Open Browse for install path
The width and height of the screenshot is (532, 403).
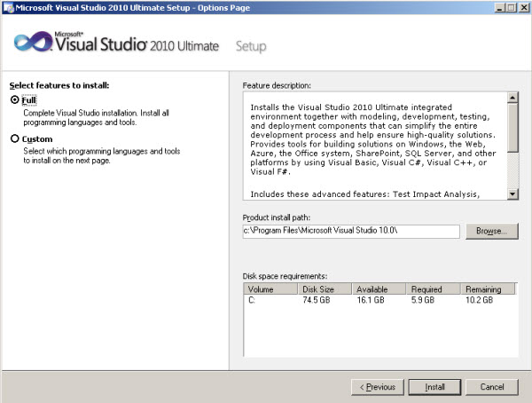(x=492, y=231)
